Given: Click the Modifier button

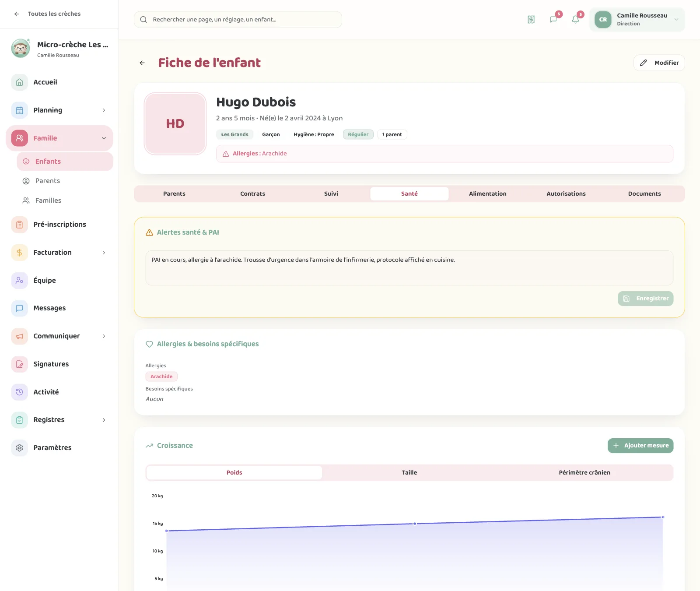Looking at the screenshot, I should pyautogui.click(x=659, y=63).
